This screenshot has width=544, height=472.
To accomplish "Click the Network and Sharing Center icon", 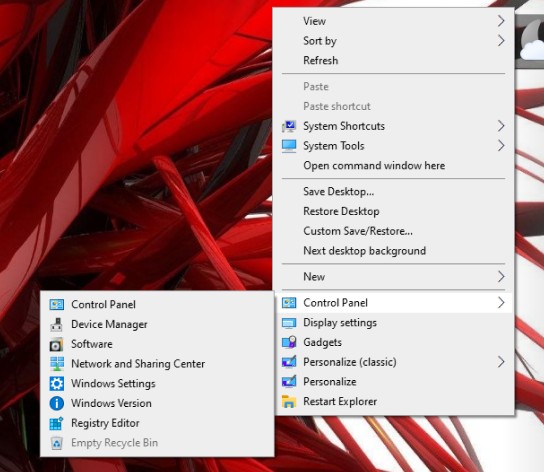I will click(57, 364).
